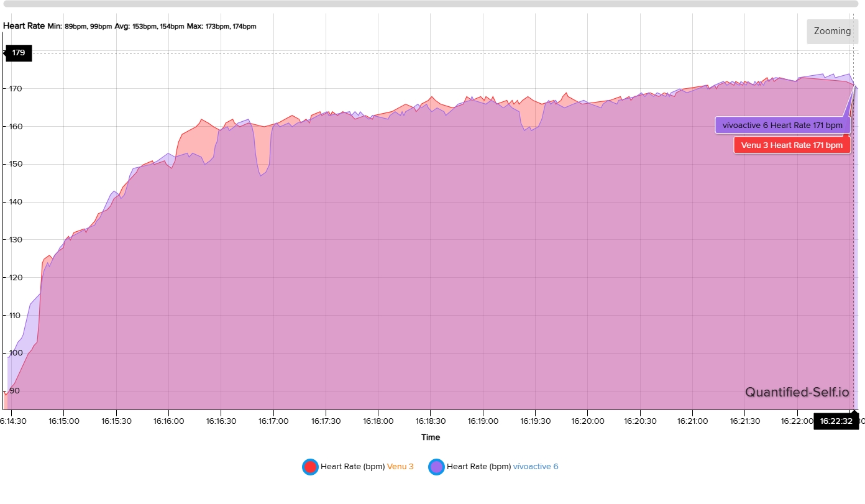Click the 179 value marker on the y-axis
The image size is (865, 504).
[19, 53]
